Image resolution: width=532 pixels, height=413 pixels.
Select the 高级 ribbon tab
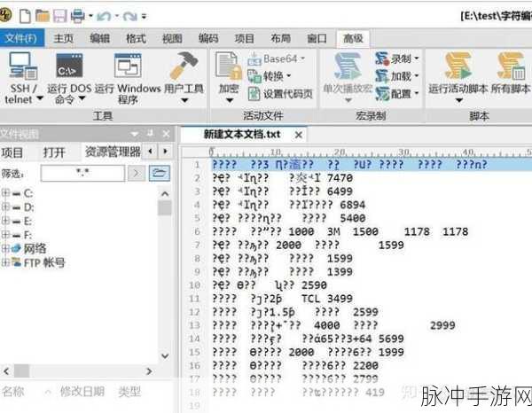tap(353, 38)
